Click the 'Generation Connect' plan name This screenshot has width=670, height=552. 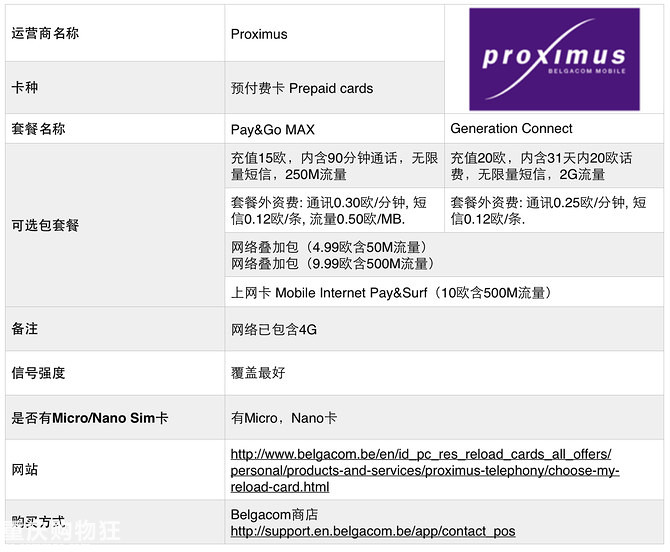click(511, 128)
